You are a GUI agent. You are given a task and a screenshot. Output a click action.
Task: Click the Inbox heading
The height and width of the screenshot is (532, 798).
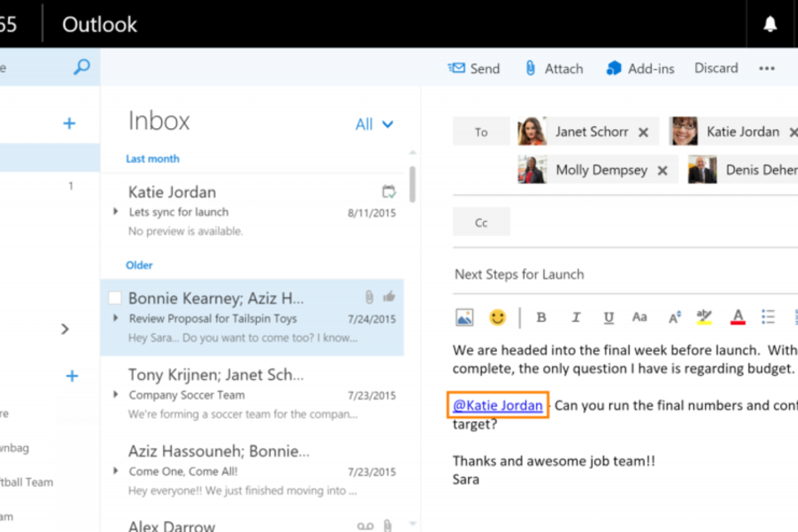[x=159, y=121]
